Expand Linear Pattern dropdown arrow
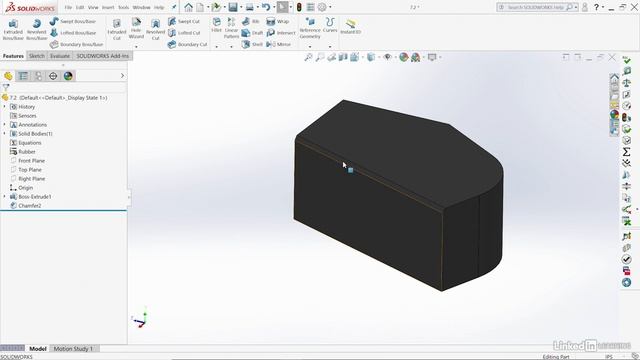 231,46
